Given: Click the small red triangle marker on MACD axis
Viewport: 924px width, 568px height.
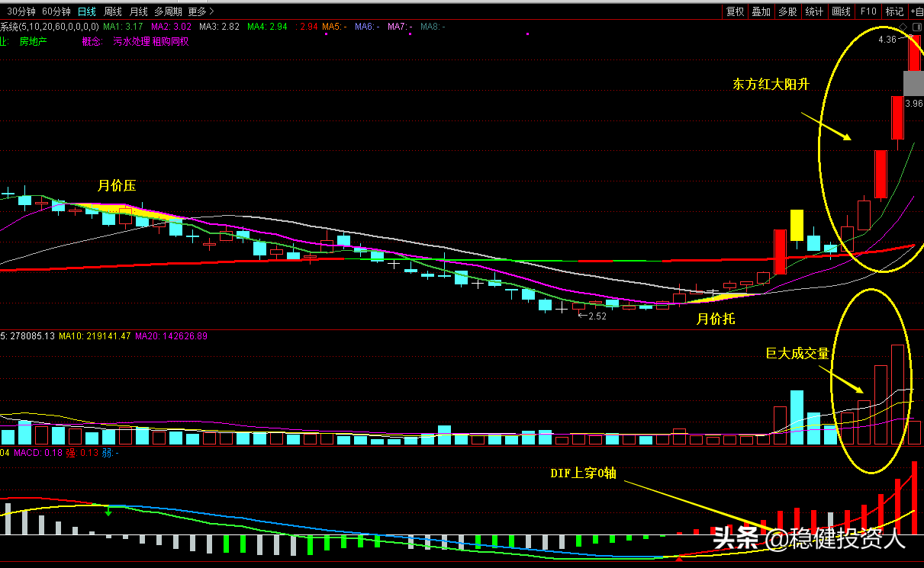Looking at the screenshot, I should click(x=679, y=560).
